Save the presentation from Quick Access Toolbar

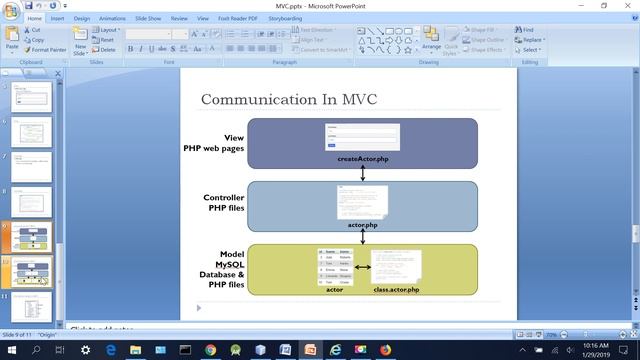tap(28, 6)
